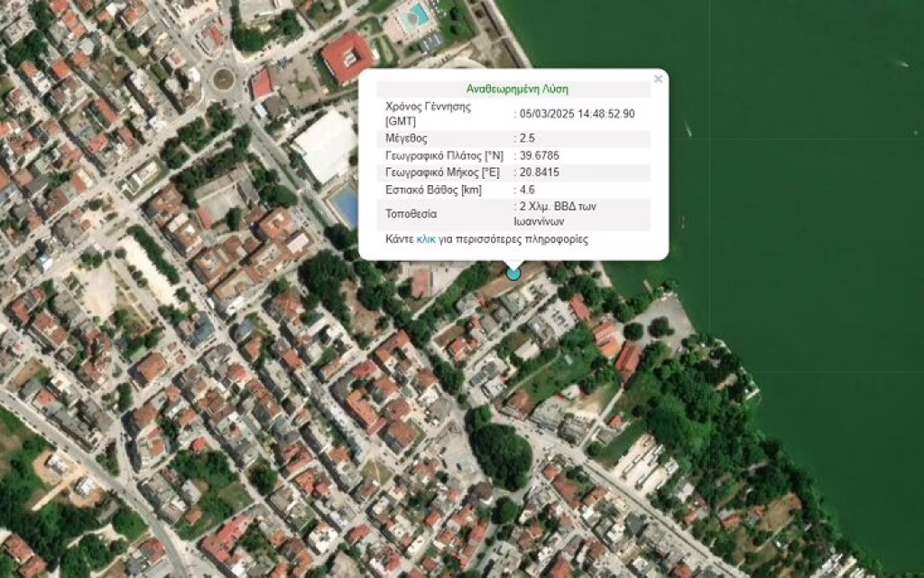Click the large white-roofed building left of popup

coord(325,146)
